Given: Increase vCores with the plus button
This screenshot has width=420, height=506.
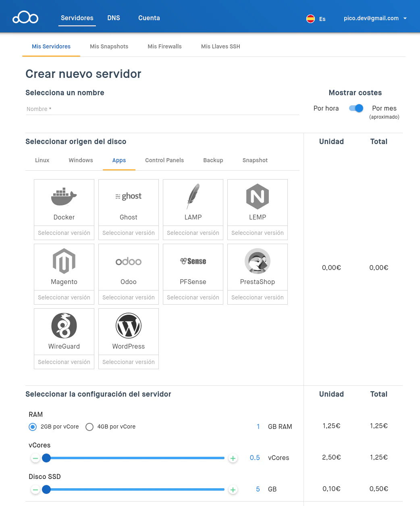Looking at the screenshot, I should 233,458.
